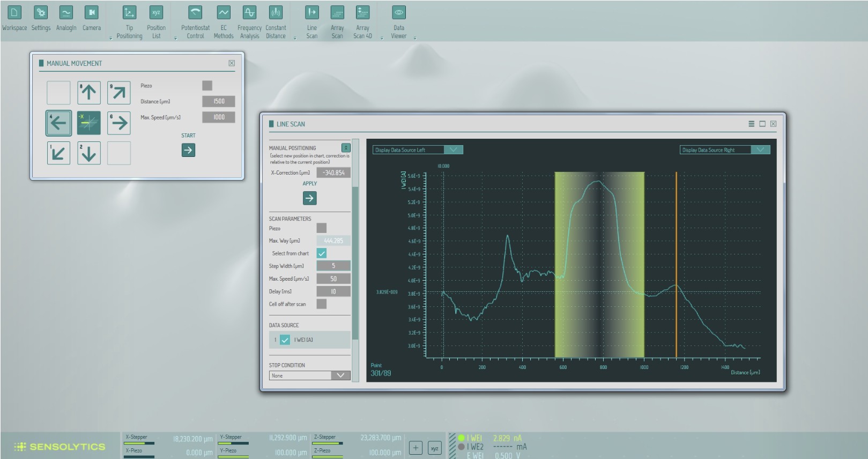The width and height of the screenshot is (868, 459).
Task: Move tip diagonally down-left with arrow 1
Action: [x=58, y=153]
